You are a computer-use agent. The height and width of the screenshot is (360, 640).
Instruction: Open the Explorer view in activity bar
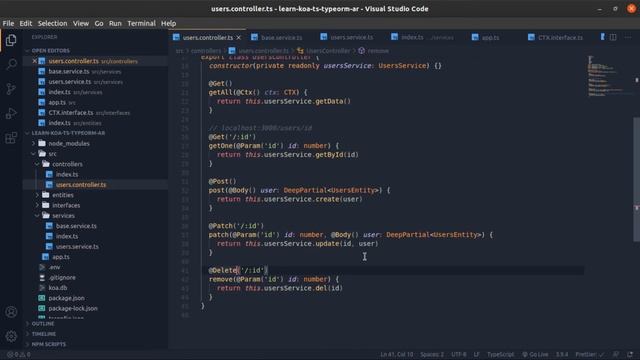[x=11, y=40]
